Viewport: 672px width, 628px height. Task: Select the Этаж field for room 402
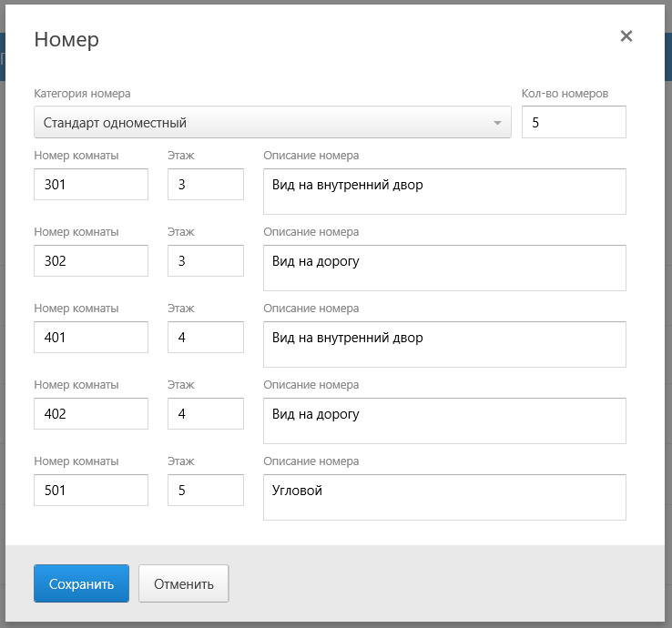pos(206,414)
